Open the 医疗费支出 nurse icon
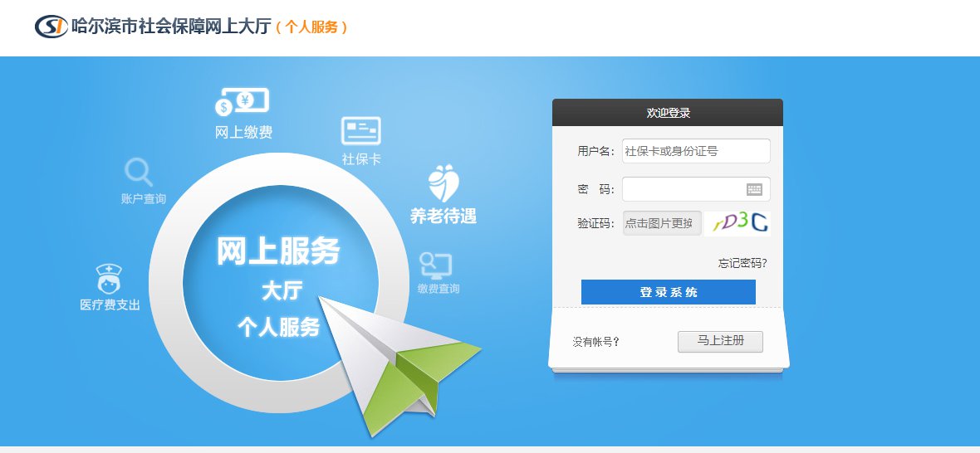The height and width of the screenshot is (453, 980). pos(109,278)
